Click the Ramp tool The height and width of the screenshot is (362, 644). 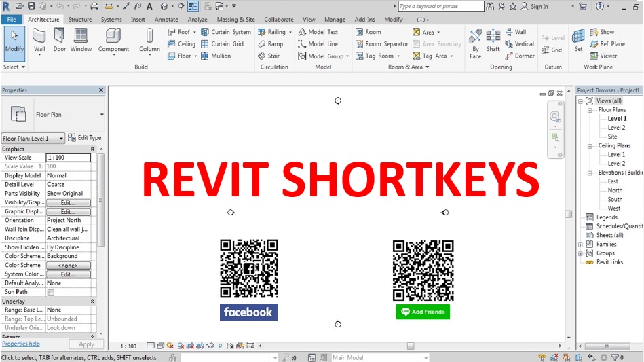[x=271, y=44]
